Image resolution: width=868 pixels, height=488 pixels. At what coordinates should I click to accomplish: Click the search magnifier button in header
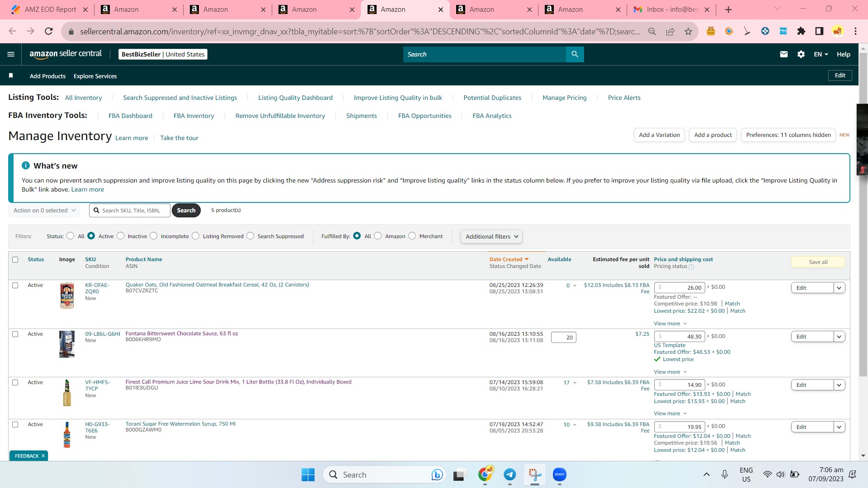575,54
